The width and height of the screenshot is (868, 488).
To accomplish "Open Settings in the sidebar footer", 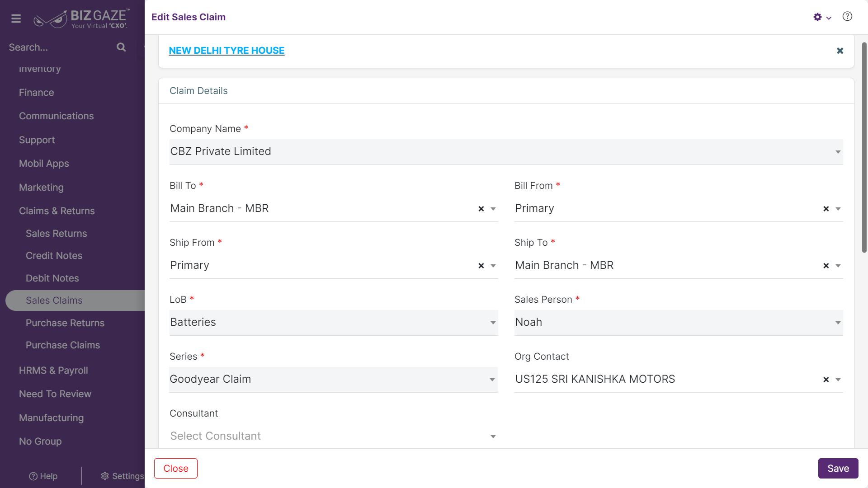I will (x=122, y=476).
